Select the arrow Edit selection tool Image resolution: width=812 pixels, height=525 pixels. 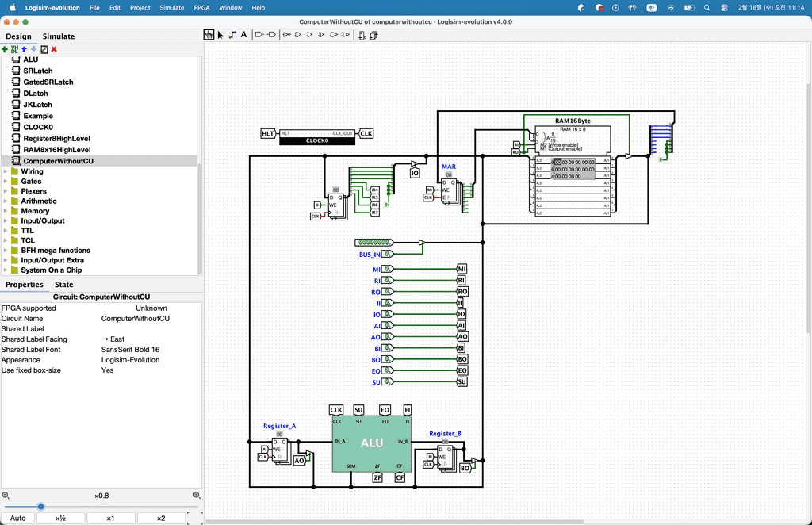(220, 35)
